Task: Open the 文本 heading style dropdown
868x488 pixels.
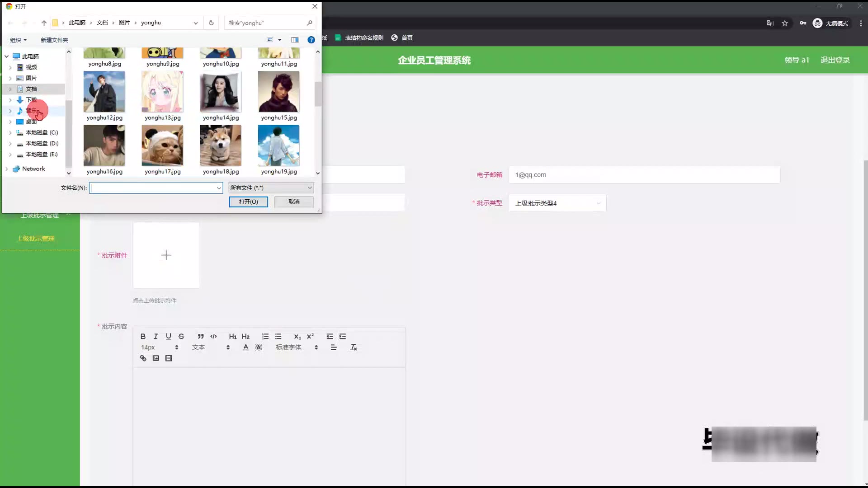Action: click(211, 347)
